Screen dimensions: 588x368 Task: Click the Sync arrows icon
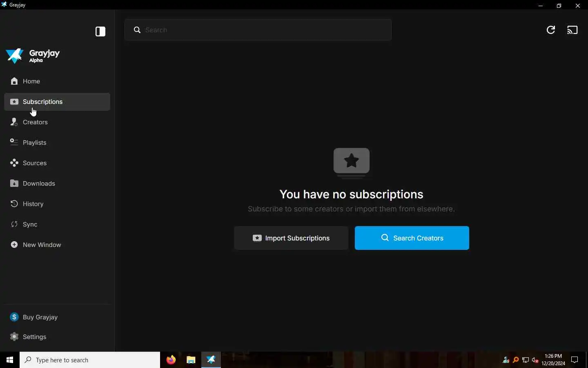[x=14, y=224]
